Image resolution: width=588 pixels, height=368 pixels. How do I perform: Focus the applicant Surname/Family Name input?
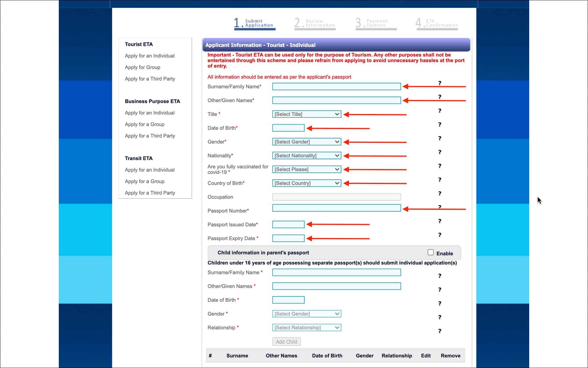click(x=337, y=87)
